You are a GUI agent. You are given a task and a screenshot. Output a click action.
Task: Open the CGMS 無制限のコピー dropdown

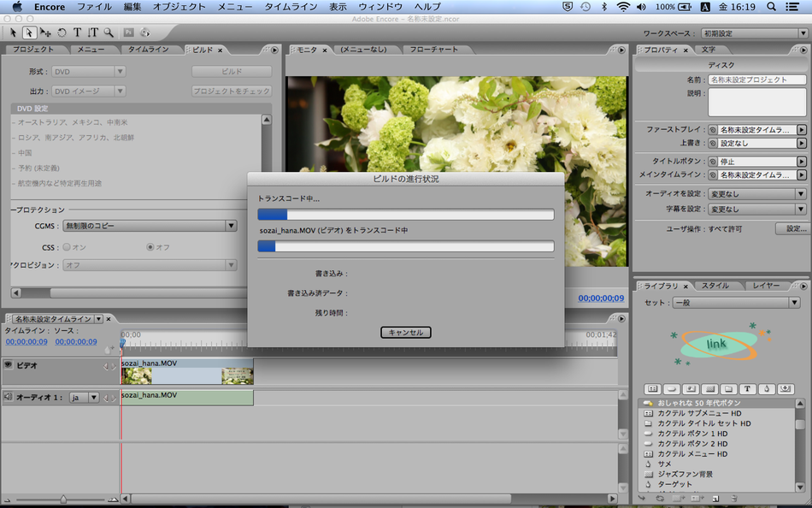150,226
